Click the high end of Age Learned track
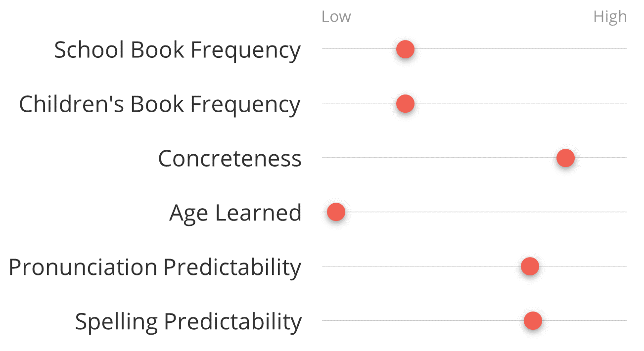644x351 pixels. (x=623, y=212)
